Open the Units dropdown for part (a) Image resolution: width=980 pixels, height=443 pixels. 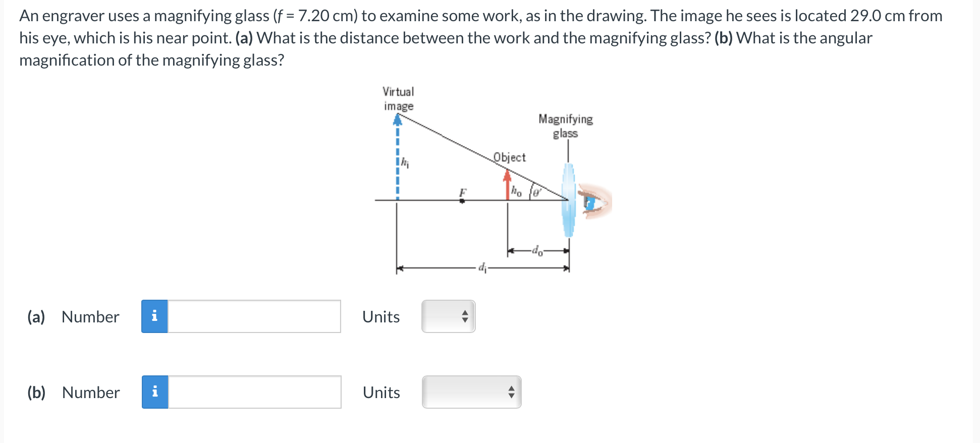click(448, 316)
